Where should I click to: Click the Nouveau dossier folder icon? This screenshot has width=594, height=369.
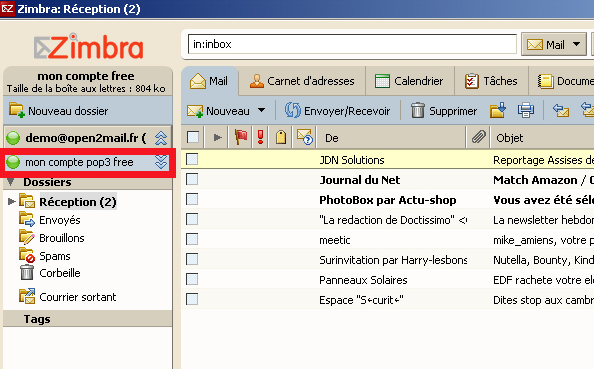tap(17, 110)
